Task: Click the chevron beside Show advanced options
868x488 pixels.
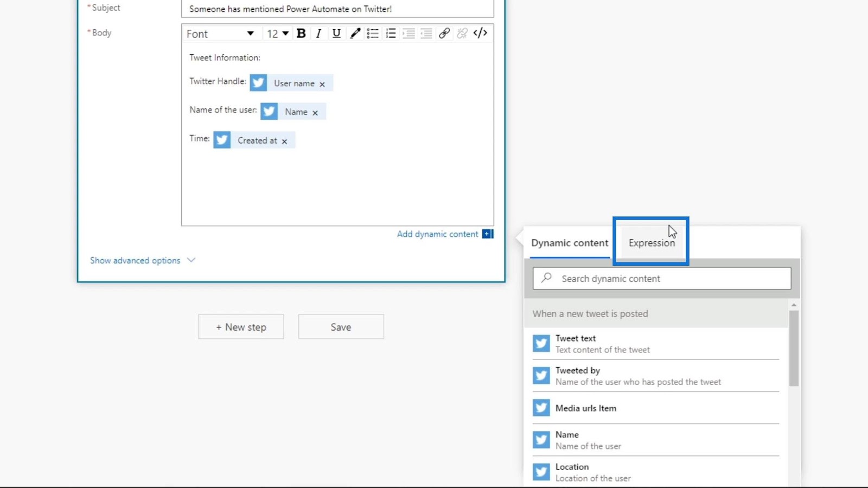Action: pos(191,260)
